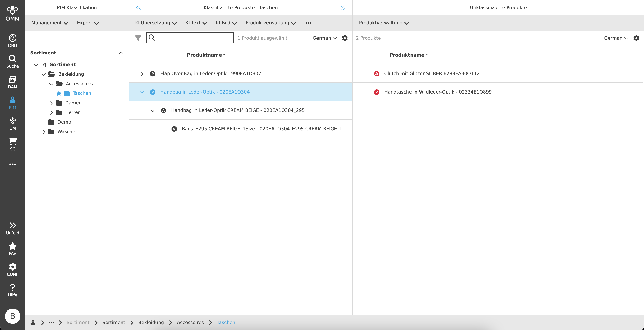Viewport: 644px width, 330px height.
Task: Open settings gear in classified products panel
Action: pyautogui.click(x=345, y=38)
